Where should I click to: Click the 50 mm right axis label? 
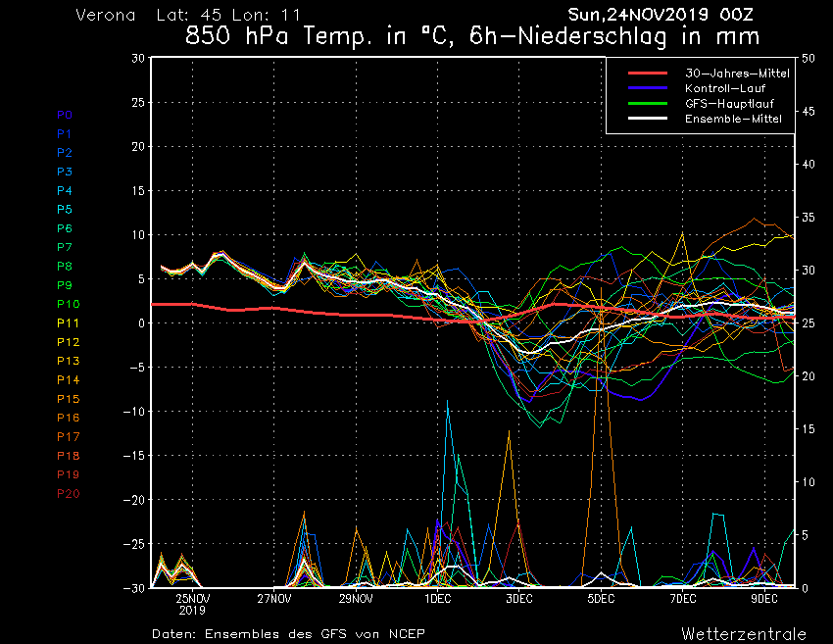pyautogui.click(x=808, y=58)
